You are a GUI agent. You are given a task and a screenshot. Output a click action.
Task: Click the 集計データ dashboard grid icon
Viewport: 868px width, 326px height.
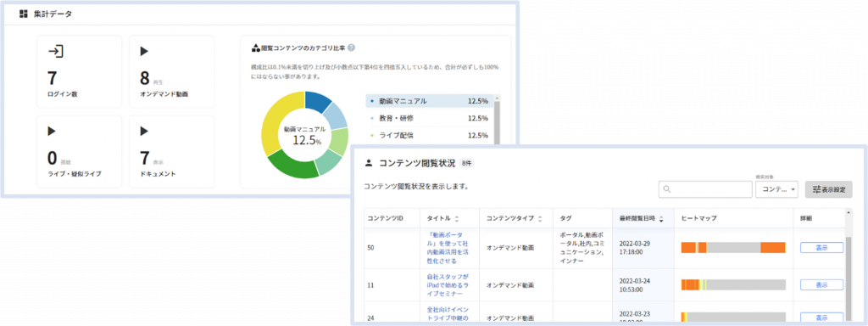tap(23, 14)
